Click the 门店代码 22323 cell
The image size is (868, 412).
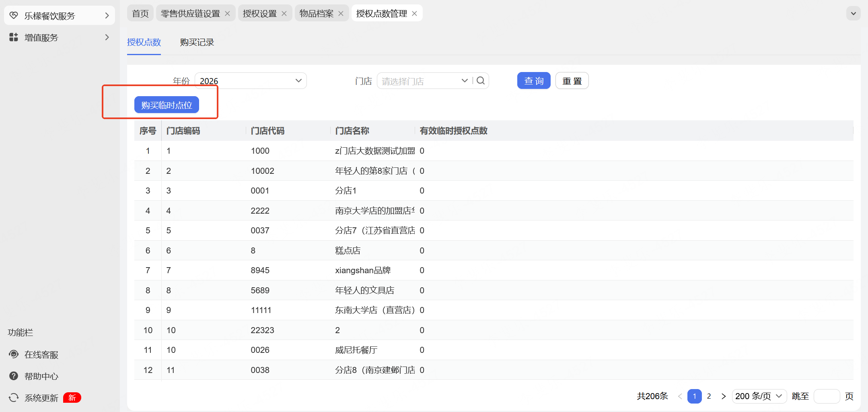point(262,330)
